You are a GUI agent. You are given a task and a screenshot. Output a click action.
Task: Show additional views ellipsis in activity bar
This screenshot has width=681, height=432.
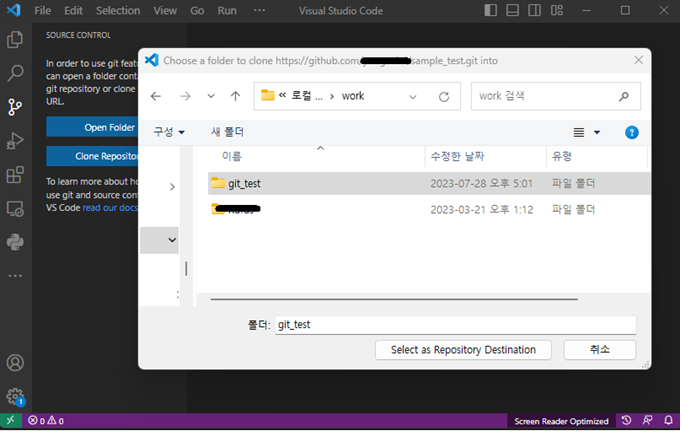(x=15, y=276)
